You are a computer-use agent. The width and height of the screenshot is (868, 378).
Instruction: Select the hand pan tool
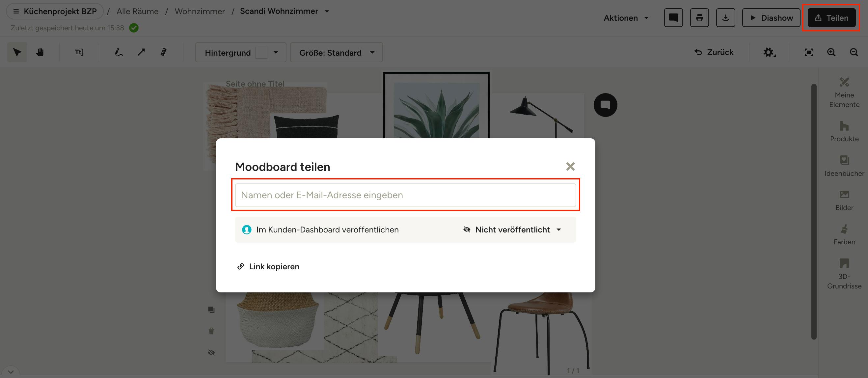pyautogui.click(x=40, y=52)
